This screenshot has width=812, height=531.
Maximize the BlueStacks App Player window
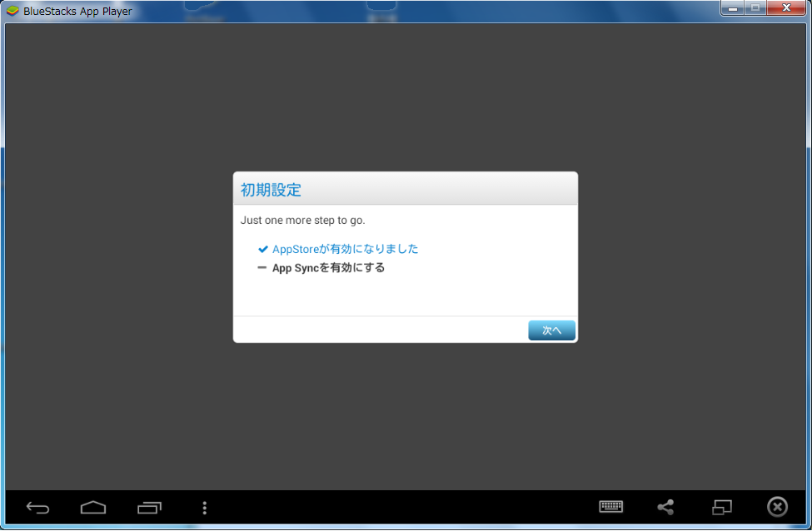pyautogui.click(x=755, y=7)
